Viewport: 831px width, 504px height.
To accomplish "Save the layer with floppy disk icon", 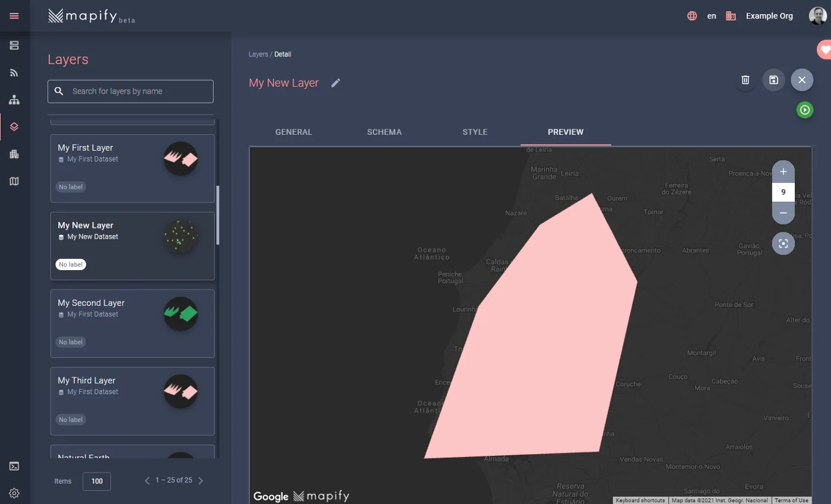I will [x=773, y=80].
